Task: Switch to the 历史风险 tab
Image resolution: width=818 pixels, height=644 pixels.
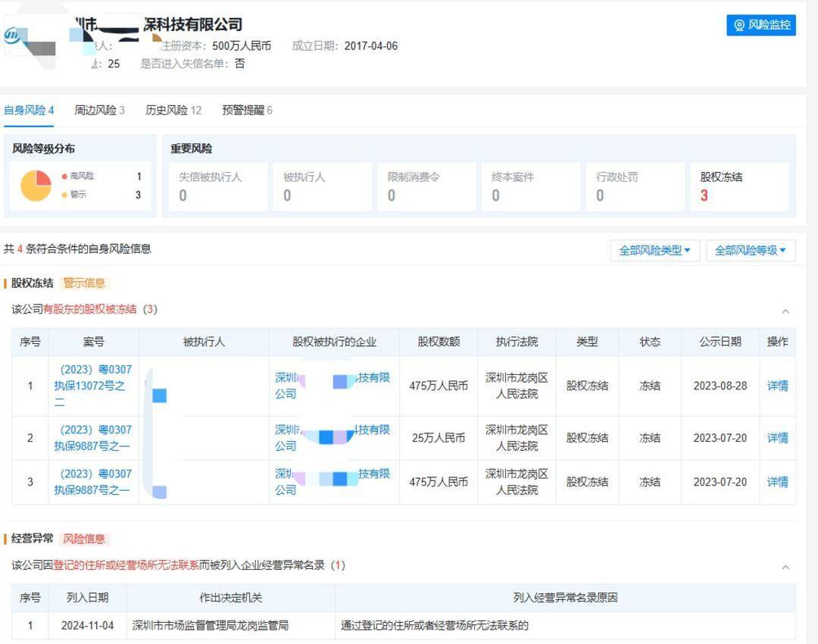Action: (168, 109)
